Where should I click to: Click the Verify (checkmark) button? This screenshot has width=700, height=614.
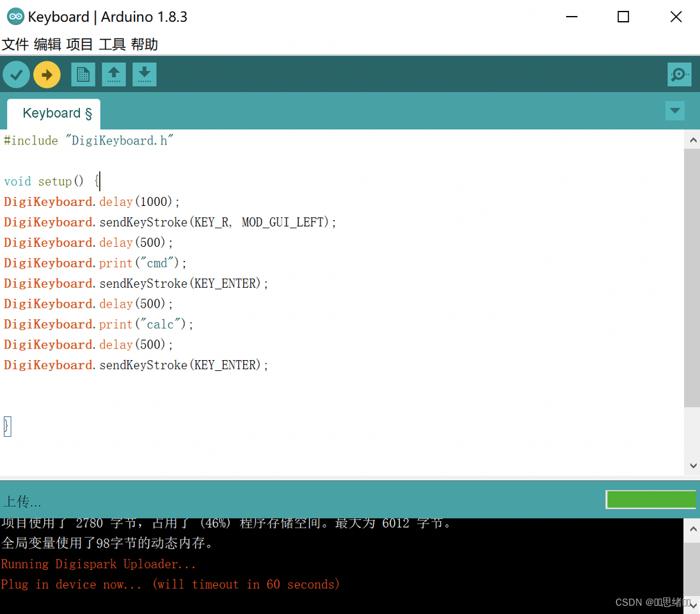point(17,75)
